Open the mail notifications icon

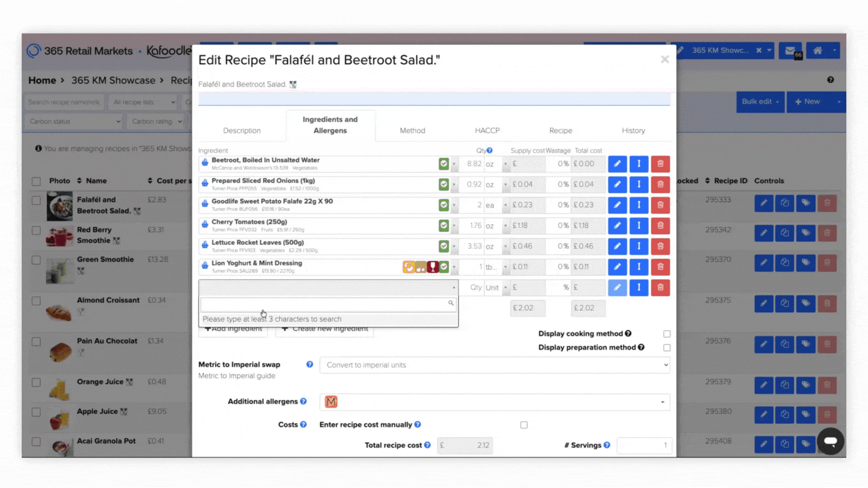coord(790,51)
